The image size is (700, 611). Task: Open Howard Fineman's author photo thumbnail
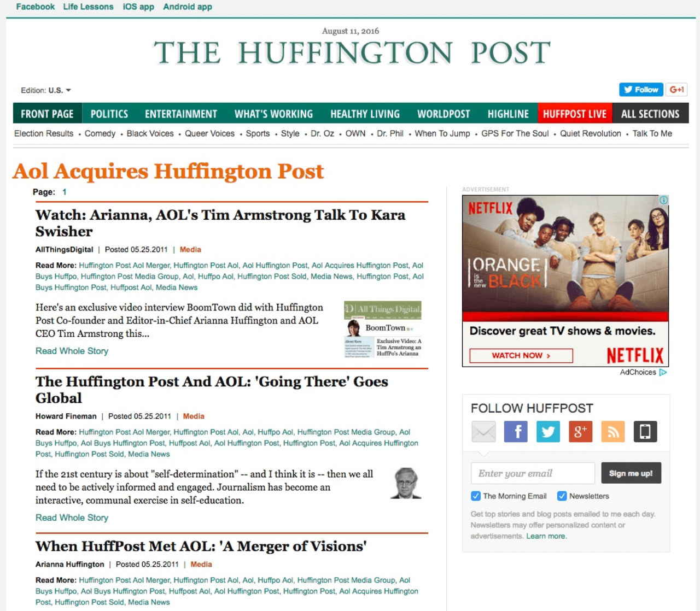(406, 483)
